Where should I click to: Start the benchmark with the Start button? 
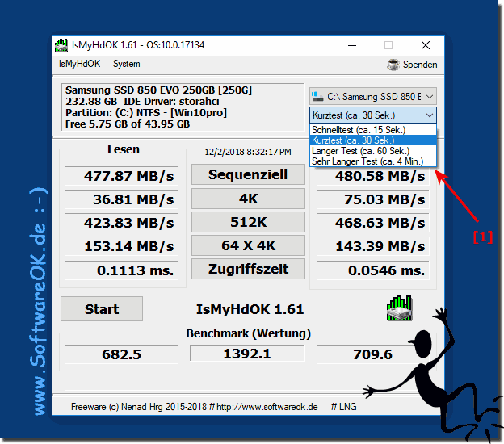[102, 308]
